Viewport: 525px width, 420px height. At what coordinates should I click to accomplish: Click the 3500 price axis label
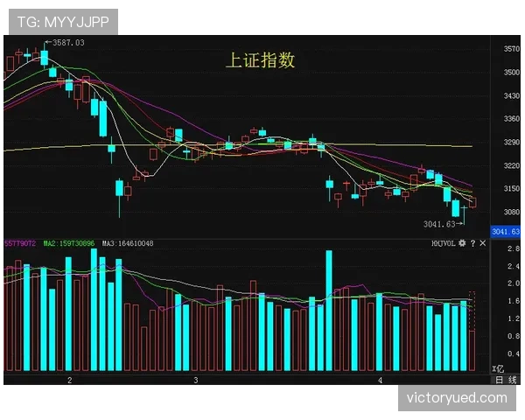pyautogui.click(x=512, y=73)
